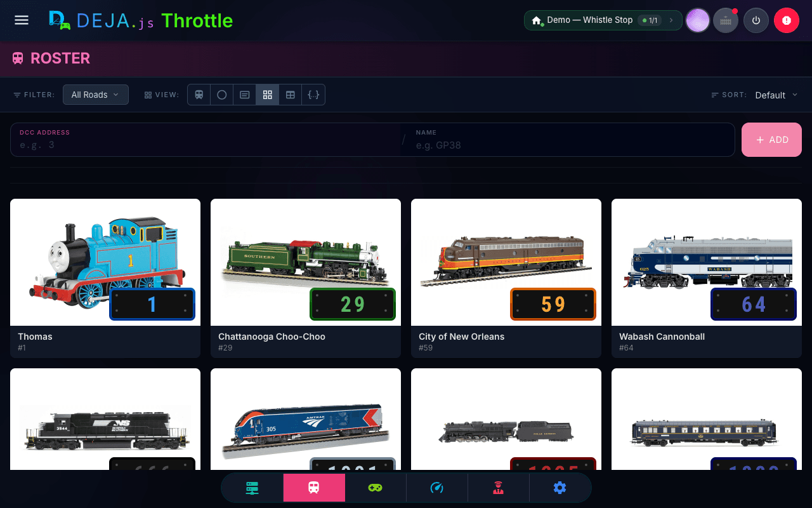Click the #59 address text
The width and height of the screenshot is (812, 508).
426,348
